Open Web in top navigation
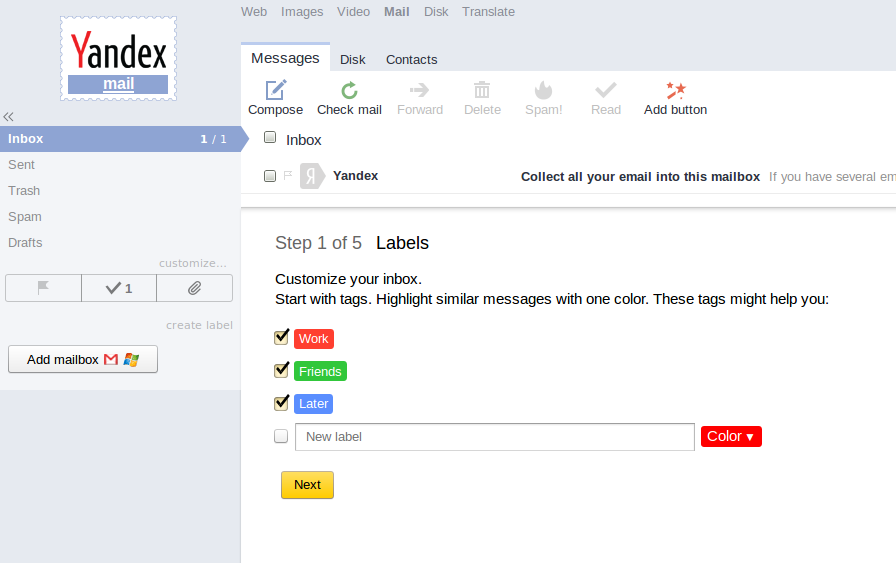 point(254,11)
